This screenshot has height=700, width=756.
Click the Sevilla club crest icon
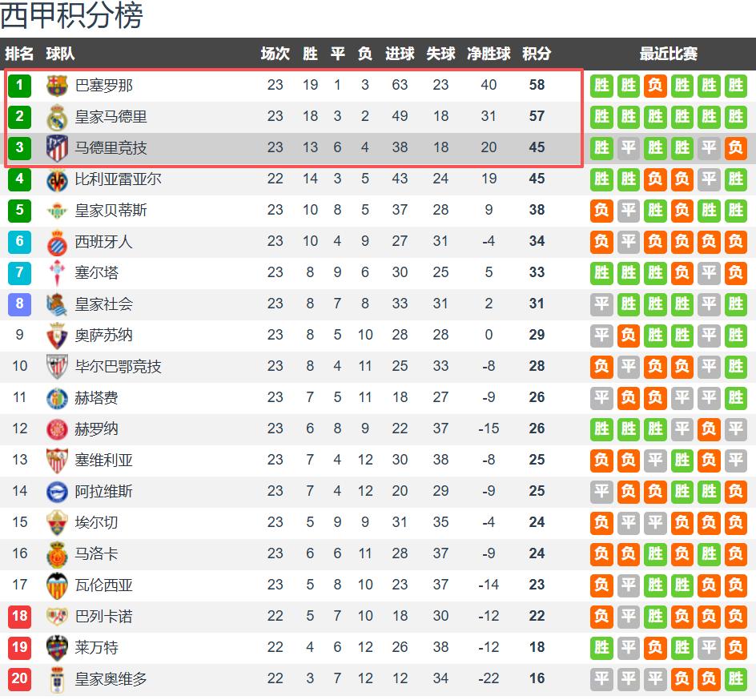point(57,461)
